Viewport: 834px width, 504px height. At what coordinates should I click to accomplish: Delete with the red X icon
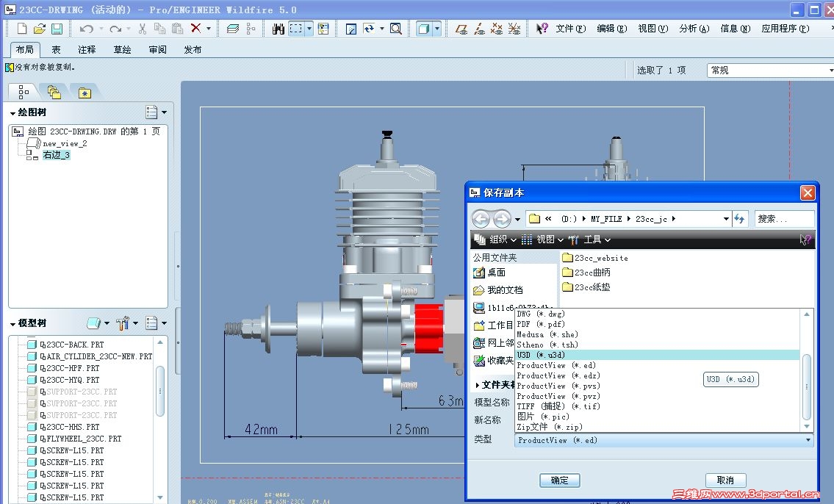tap(195, 28)
